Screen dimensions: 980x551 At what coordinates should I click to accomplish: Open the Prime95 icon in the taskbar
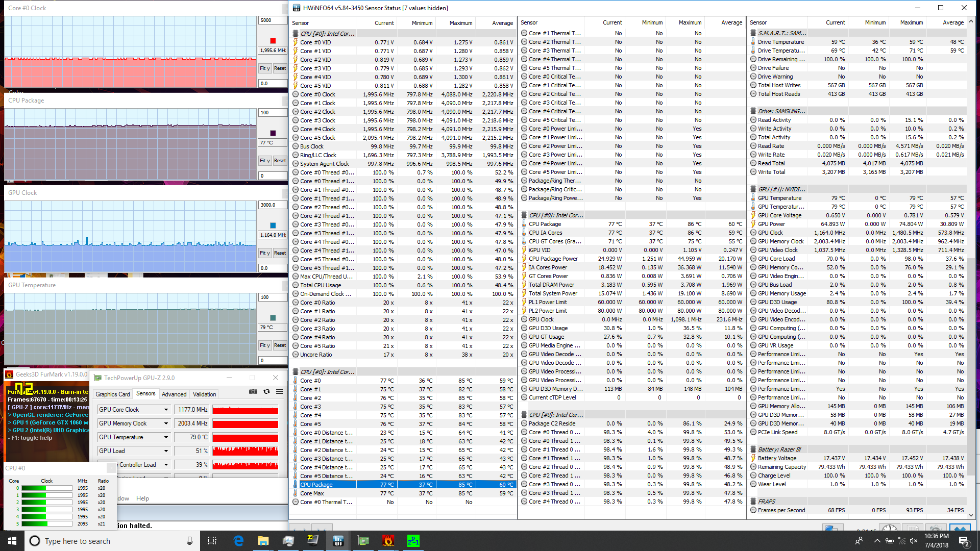tap(413, 541)
